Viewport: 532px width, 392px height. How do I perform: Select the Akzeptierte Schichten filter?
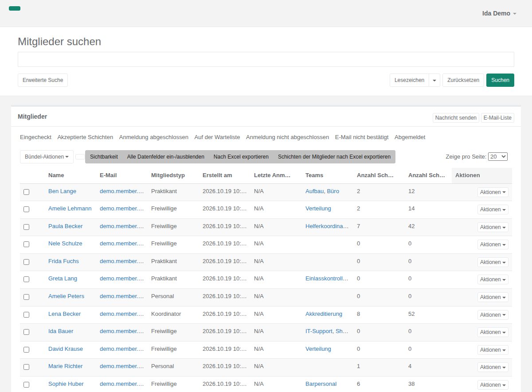[85, 137]
